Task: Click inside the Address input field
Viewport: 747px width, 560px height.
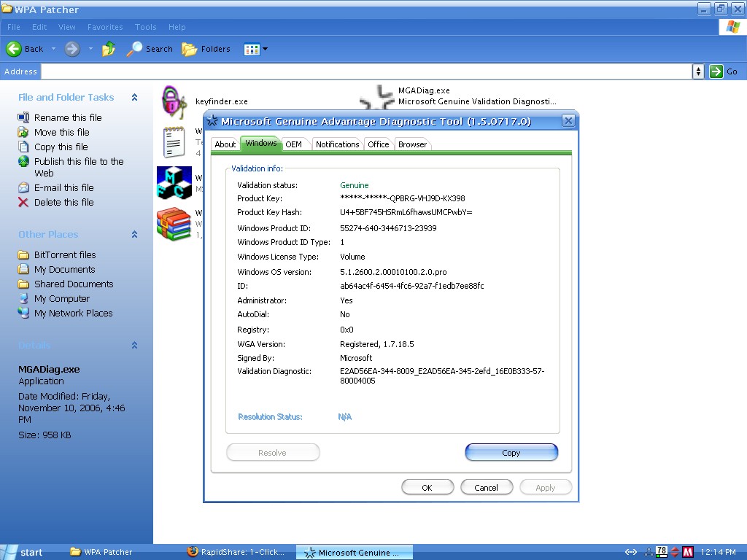Action: coord(366,71)
